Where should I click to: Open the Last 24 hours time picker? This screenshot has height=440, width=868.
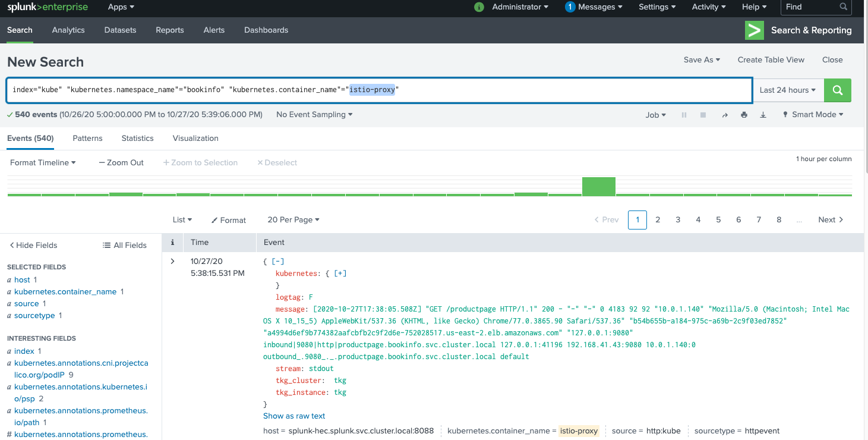[787, 90]
